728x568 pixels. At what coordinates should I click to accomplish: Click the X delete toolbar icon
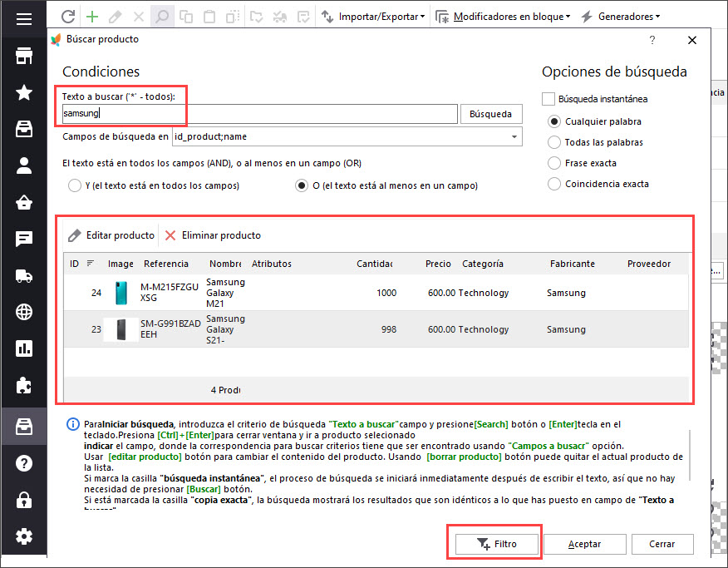(138, 17)
